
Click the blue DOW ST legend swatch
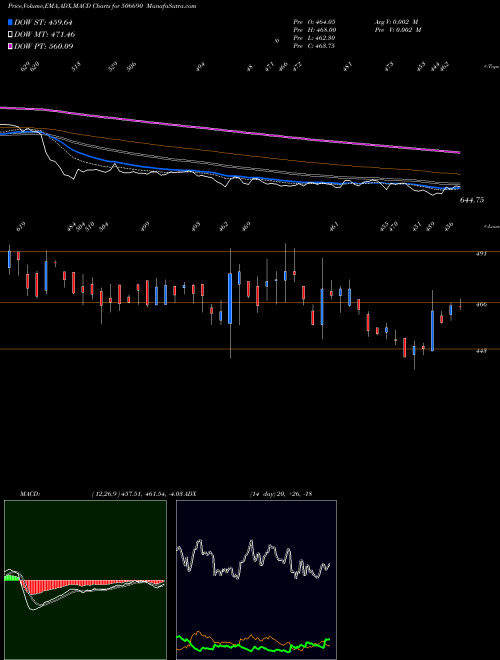11,22
